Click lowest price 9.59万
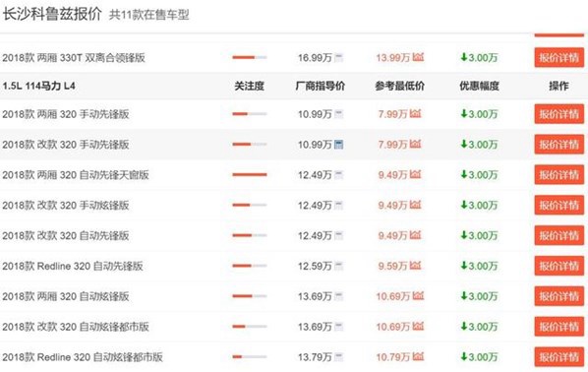The width and height of the screenshot is (588, 372). [392, 266]
